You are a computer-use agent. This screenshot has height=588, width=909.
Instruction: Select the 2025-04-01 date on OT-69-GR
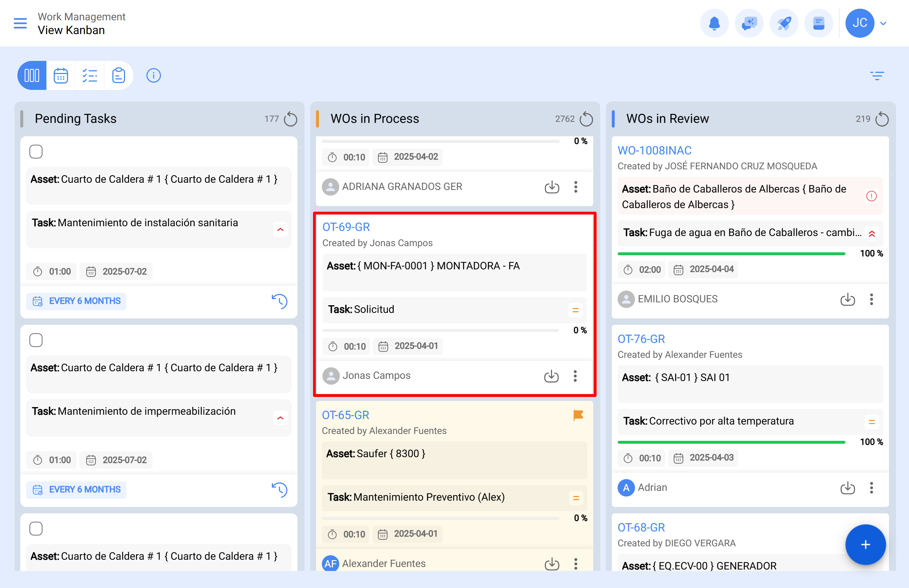click(x=408, y=346)
